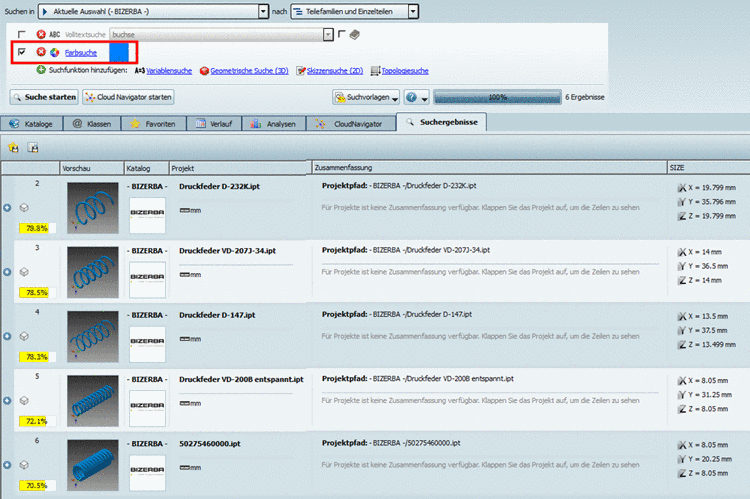The width and height of the screenshot is (750, 499).
Task: Open the Farbsuche link
Action: [x=81, y=53]
